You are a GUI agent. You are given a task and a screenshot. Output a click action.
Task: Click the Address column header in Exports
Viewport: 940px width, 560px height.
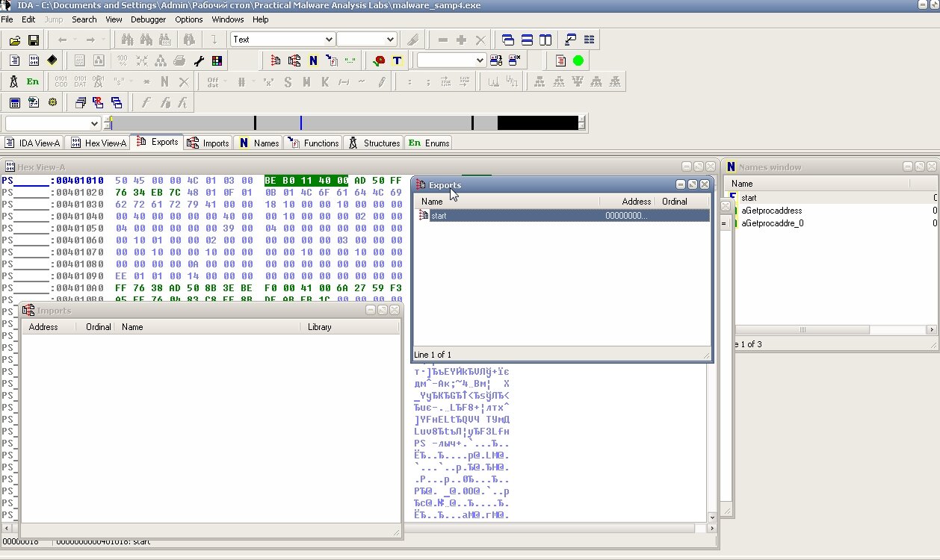(x=635, y=202)
